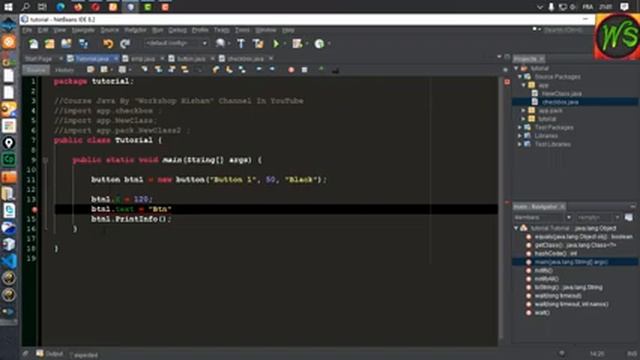Click the Windows Start button
Viewport: 640px width, 360px height.
point(8,7)
